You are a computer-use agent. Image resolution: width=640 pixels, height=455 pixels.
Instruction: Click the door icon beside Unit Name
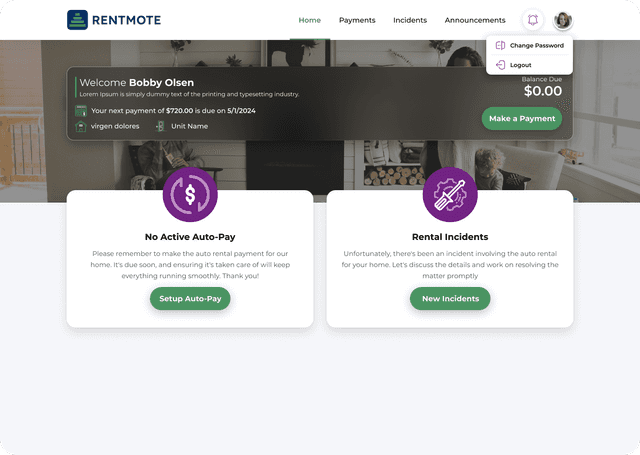[x=160, y=126]
